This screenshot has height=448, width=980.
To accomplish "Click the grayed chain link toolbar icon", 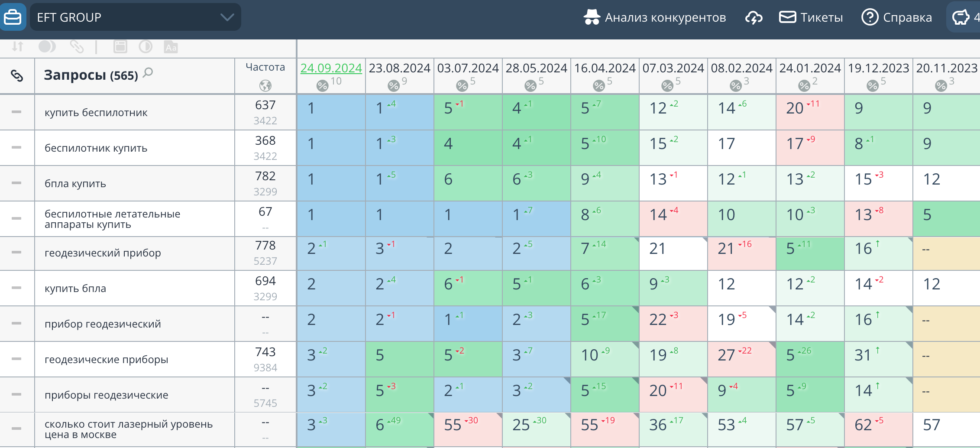I will pyautogui.click(x=77, y=46).
